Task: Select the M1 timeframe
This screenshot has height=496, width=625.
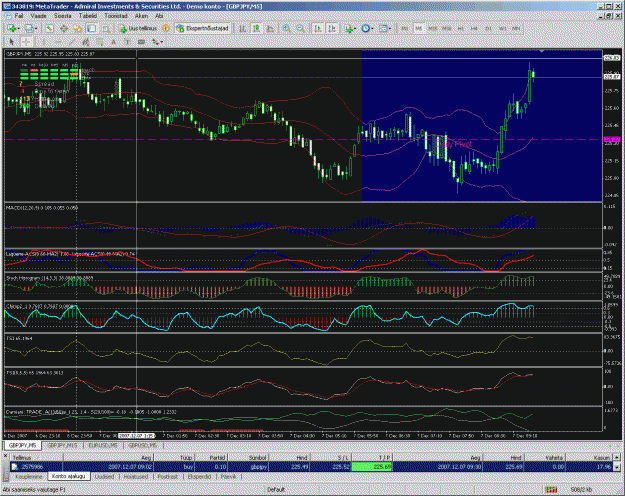Action: click(405, 28)
